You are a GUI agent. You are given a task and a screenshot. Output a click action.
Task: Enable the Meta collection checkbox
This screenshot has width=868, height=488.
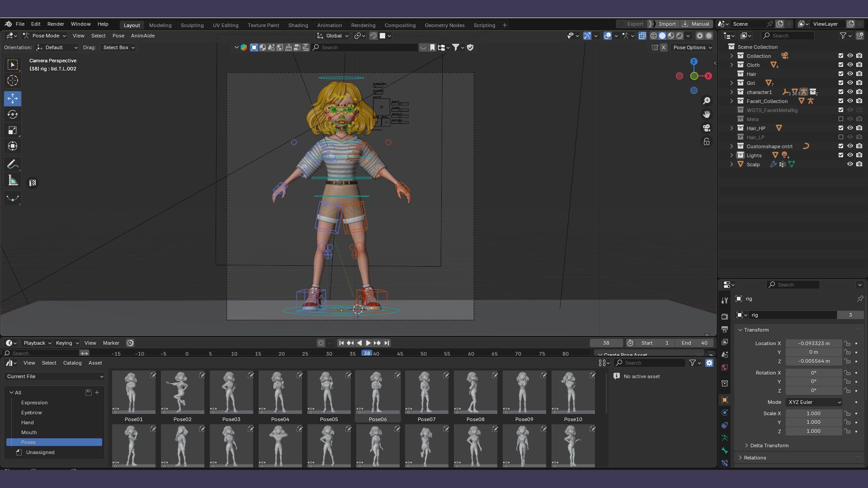point(841,119)
